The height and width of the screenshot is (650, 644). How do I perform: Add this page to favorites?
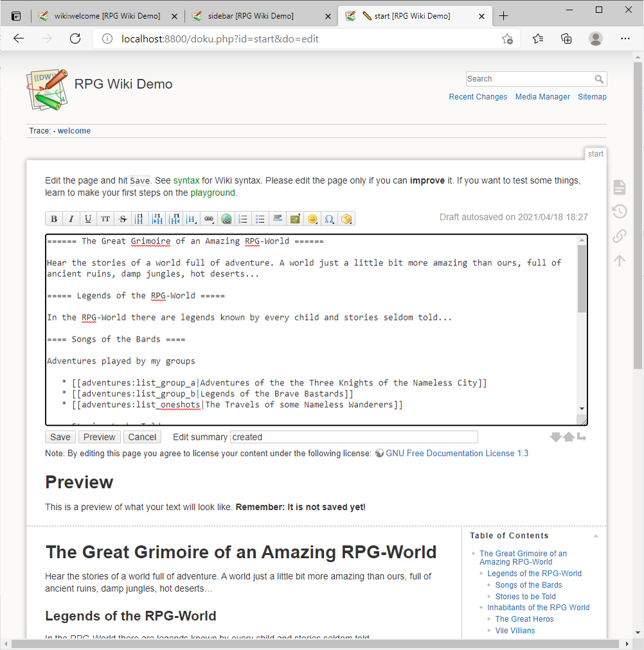[x=507, y=39]
